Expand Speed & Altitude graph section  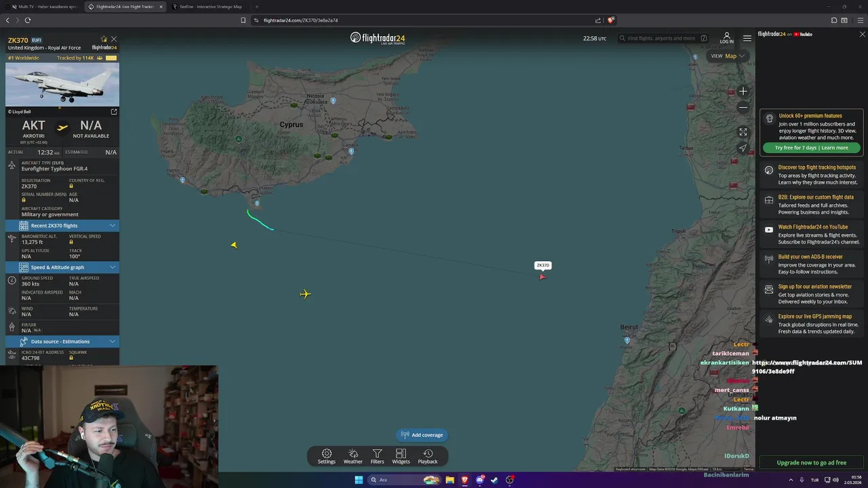point(62,267)
